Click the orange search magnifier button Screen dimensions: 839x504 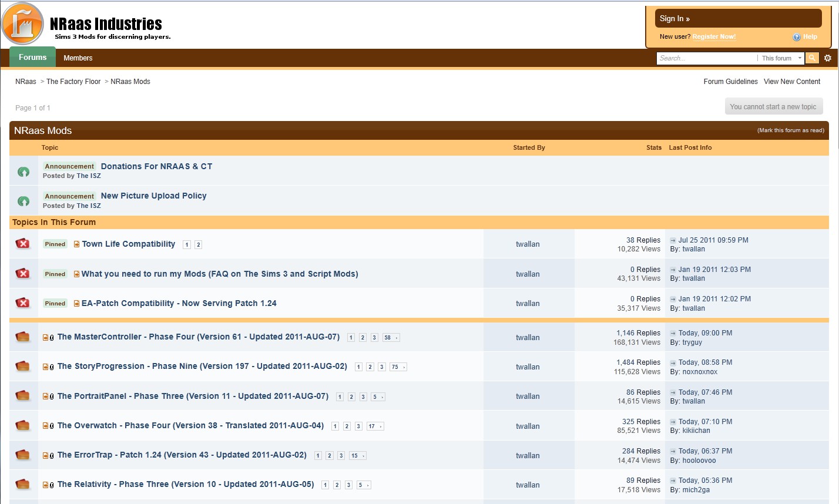coord(812,58)
